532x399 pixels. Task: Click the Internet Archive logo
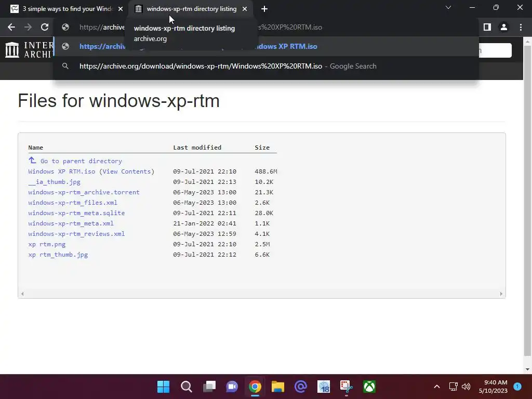[29, 49]
